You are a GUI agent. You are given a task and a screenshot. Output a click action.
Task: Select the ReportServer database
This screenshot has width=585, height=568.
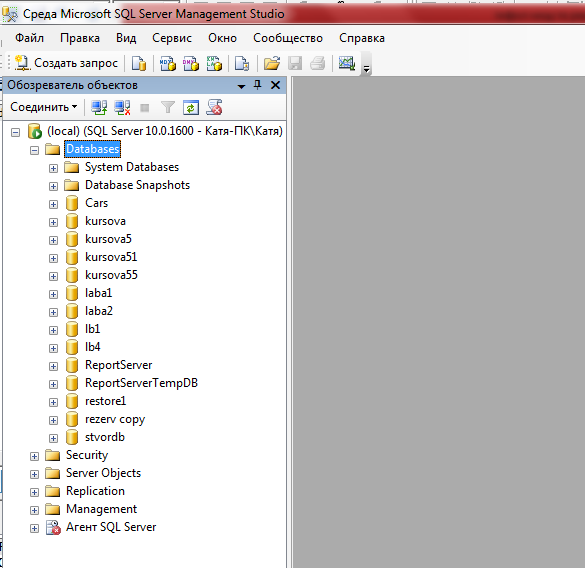(119, 365)
